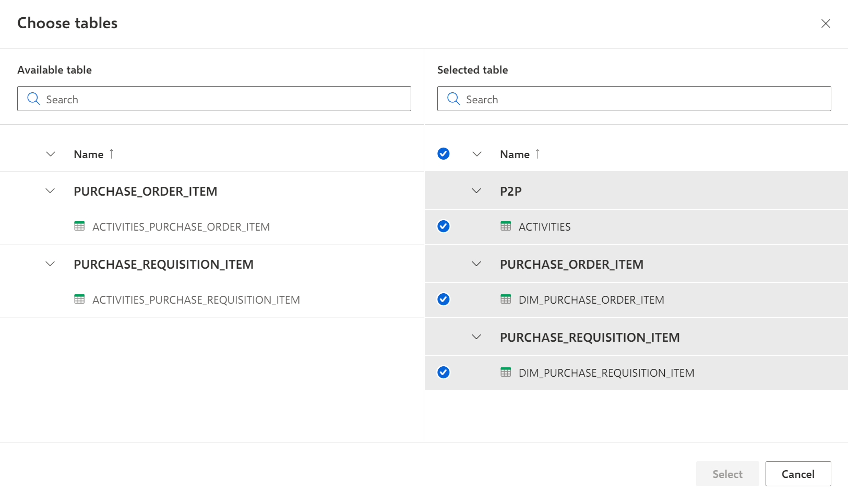Uncheck the DIM_PURCHASE_ORDER_ITEM checkbox
848x504 pixels.
click(444, 299)
